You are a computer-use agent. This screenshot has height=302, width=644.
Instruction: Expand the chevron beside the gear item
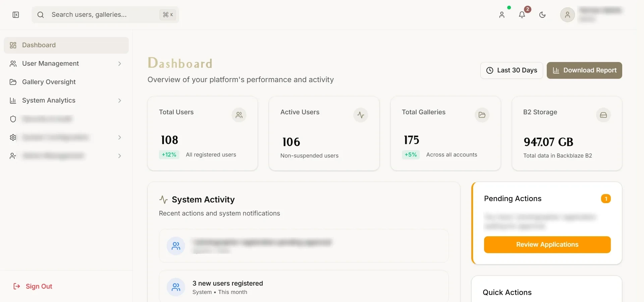[120, 137]
